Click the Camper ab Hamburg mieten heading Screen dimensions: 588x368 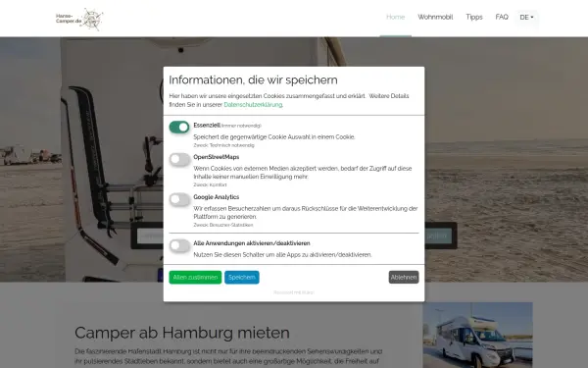coord(182,333)
